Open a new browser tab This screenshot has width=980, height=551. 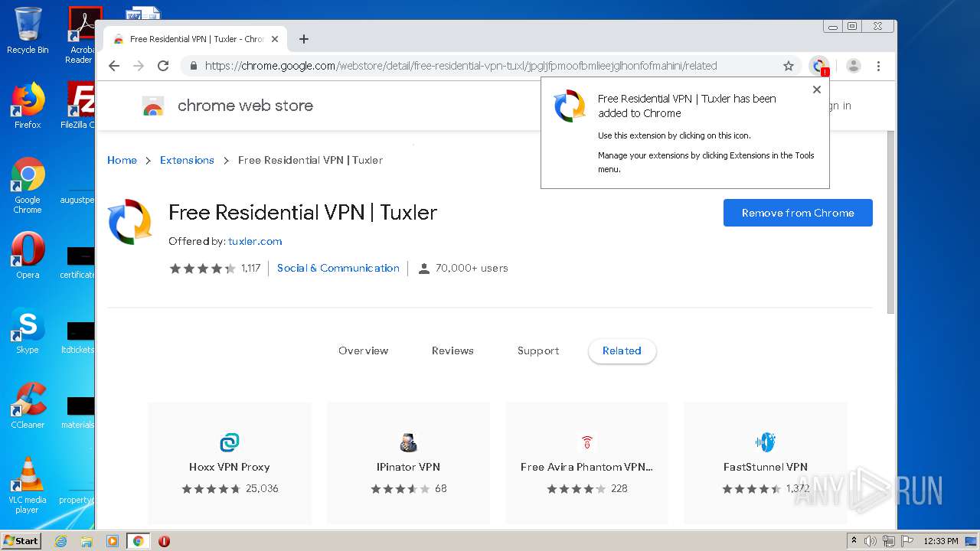[x=304, y=39]
